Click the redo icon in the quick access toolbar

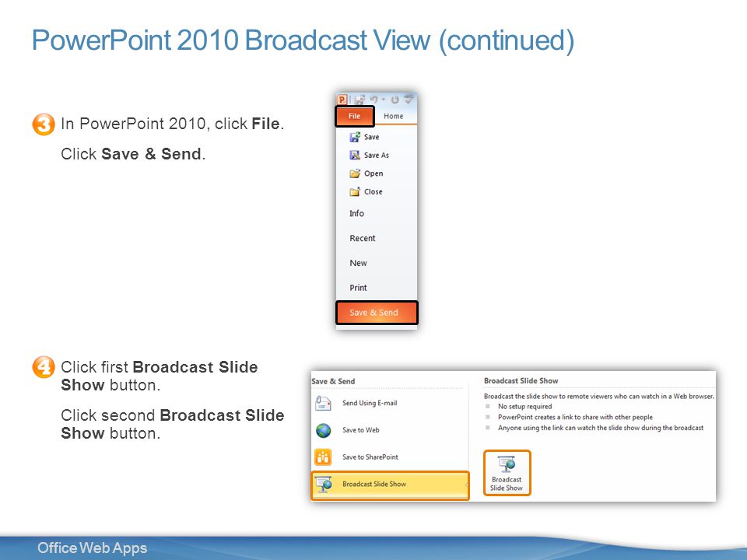(395, 100)
